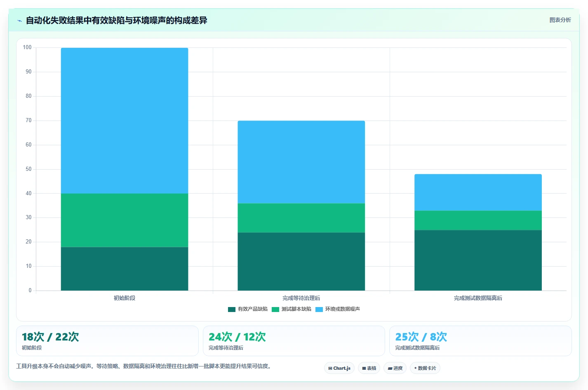Open the 25次 / 8次 data card
Image resolution: width=588 pixels, height=390 pixels.
coord(480,341)
